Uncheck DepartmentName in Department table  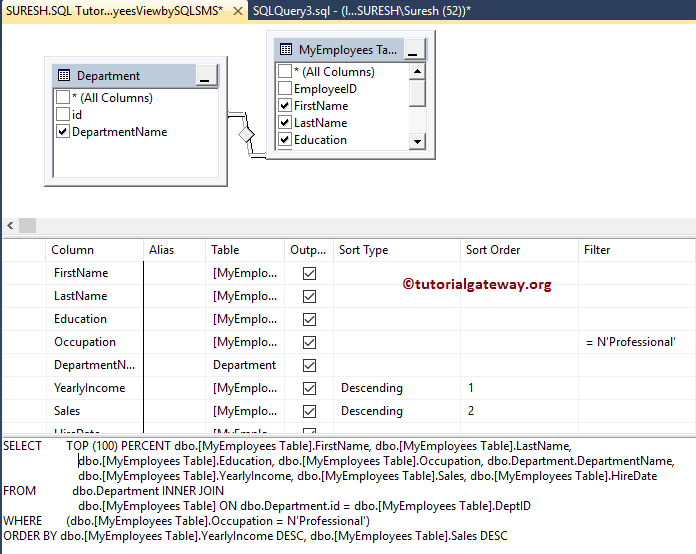click(x=63, y=131)
